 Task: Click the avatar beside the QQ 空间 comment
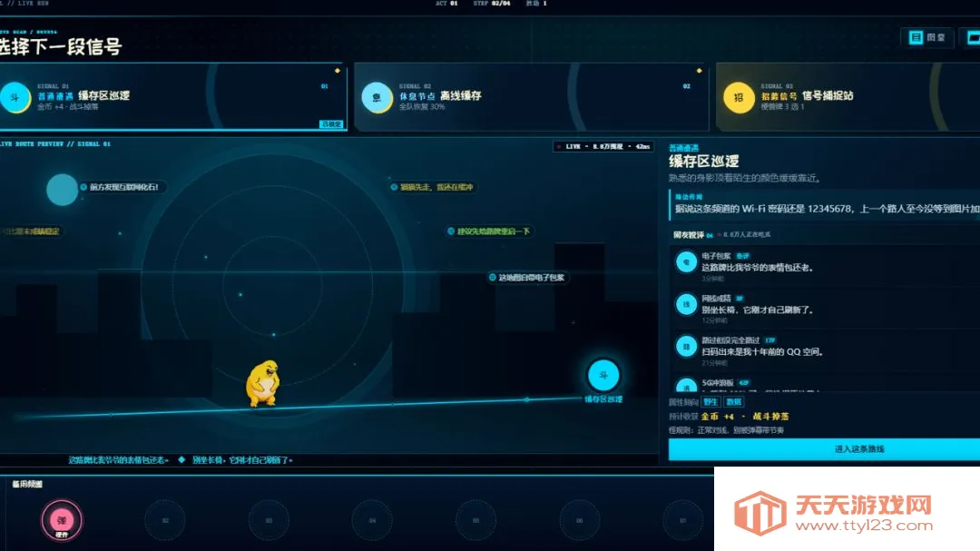pos(686,347)
